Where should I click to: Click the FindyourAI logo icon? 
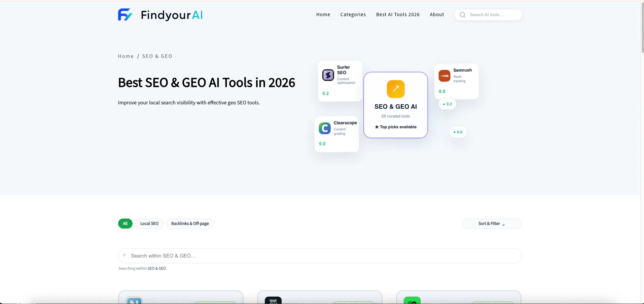click(125, 15)
